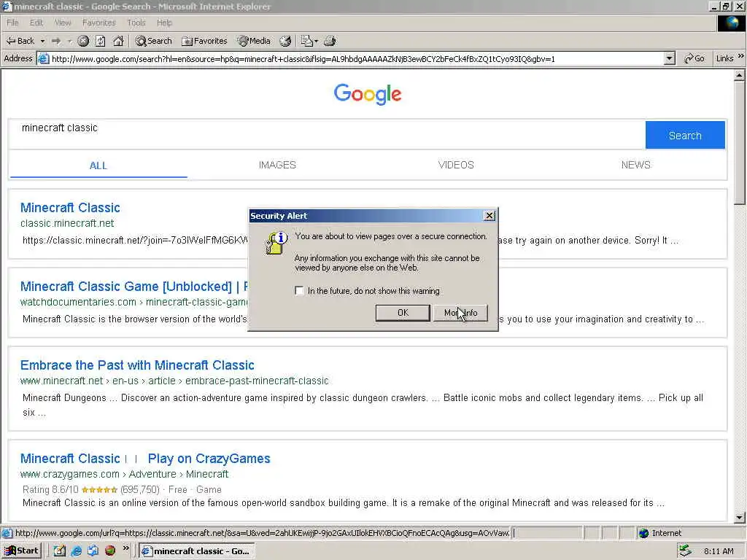Open the Favorites pane from toolbar

point(205,41)
